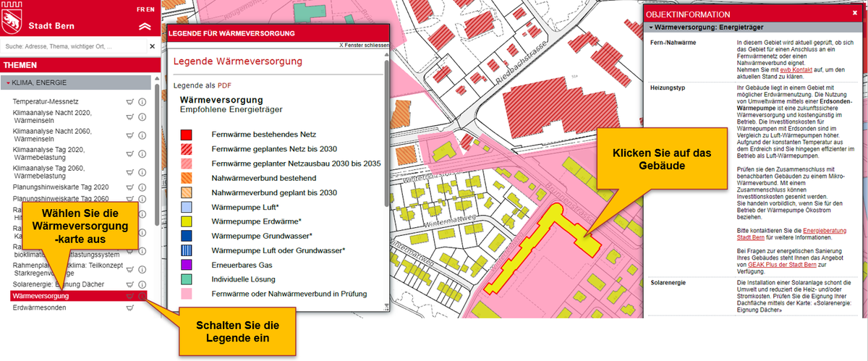Open the info icon for Temperatur-Messnetz
Screen dimensions: 868x361
pos(142,102)
